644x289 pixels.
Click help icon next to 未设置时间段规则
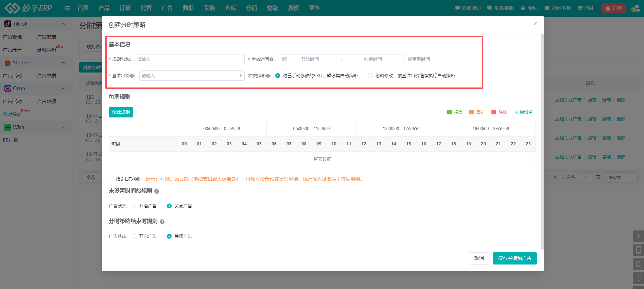pos(157,191)
